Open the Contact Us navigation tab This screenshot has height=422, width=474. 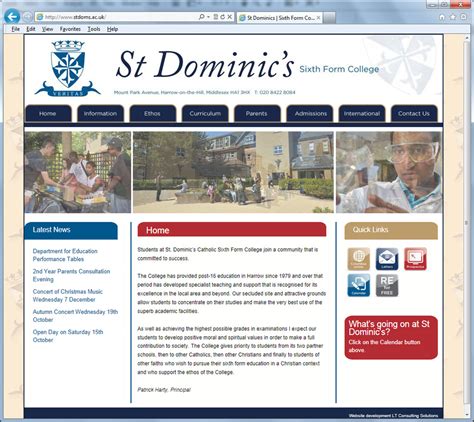(x=414, y=114)
